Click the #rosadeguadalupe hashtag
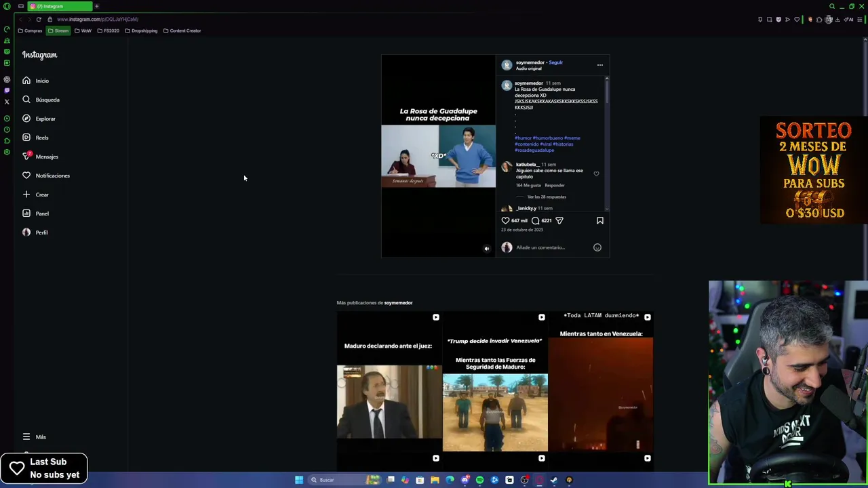The image size is (868, 488). click(534, 150)
